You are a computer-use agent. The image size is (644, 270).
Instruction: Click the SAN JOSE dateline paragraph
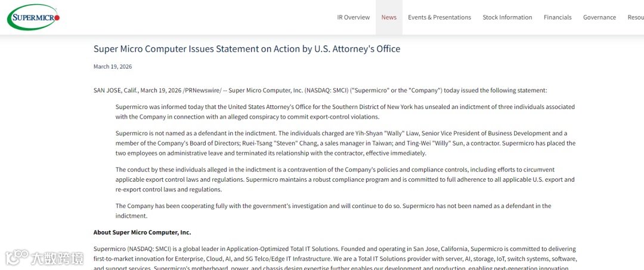tap(320, 90)
